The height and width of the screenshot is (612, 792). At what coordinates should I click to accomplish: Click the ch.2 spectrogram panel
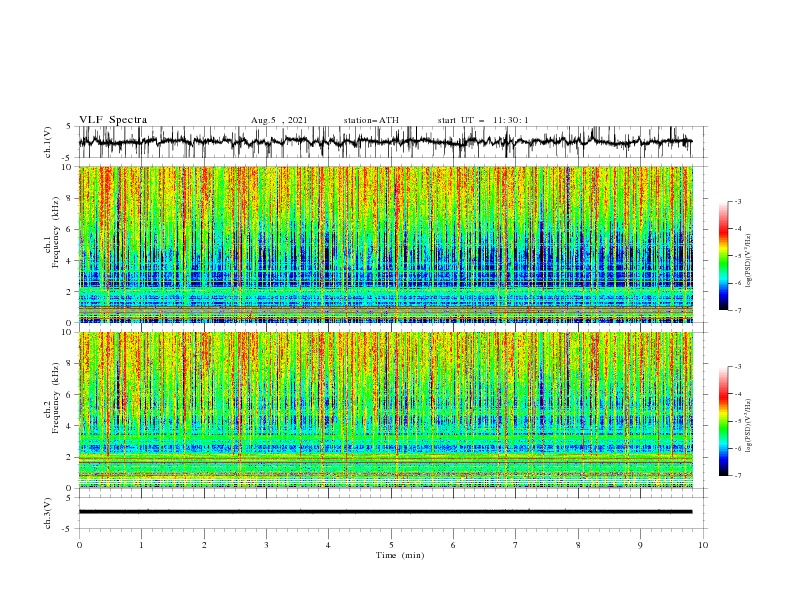click(x=386, y=410)
